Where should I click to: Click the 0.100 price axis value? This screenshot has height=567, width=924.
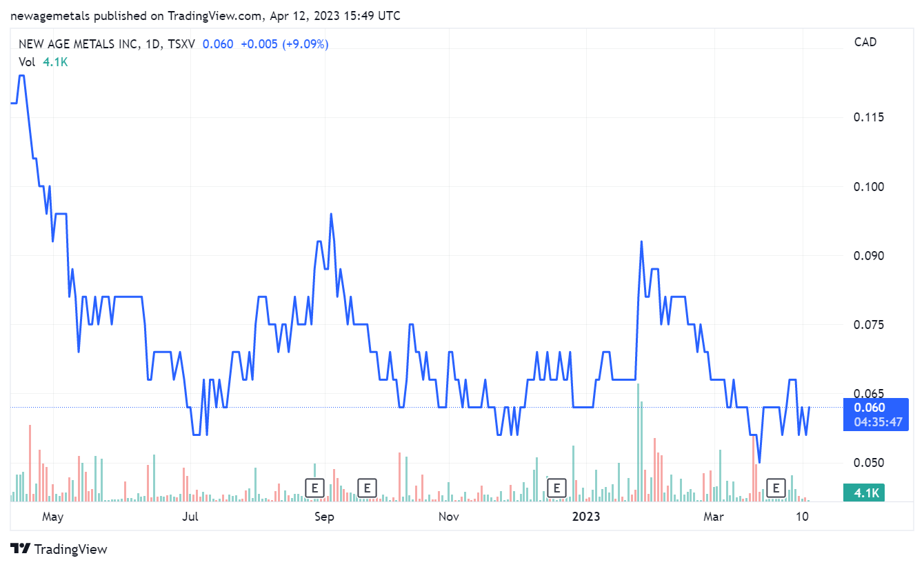click(x=869, y=187)
